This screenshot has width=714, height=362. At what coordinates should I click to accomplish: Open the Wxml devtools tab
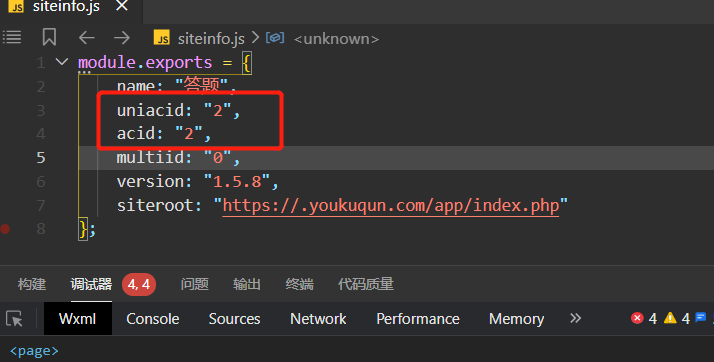point(77,319)
